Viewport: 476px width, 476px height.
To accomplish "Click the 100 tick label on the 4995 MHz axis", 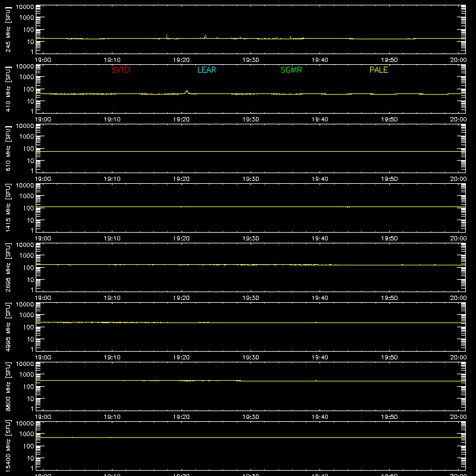I will [29, 327].
